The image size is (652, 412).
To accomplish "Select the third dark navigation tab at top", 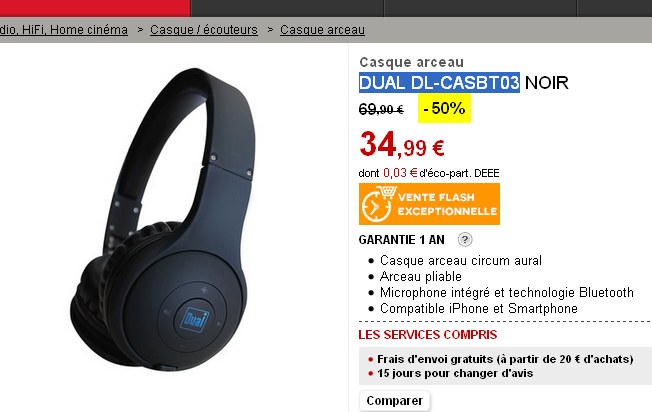I will (x=480, y=8).
